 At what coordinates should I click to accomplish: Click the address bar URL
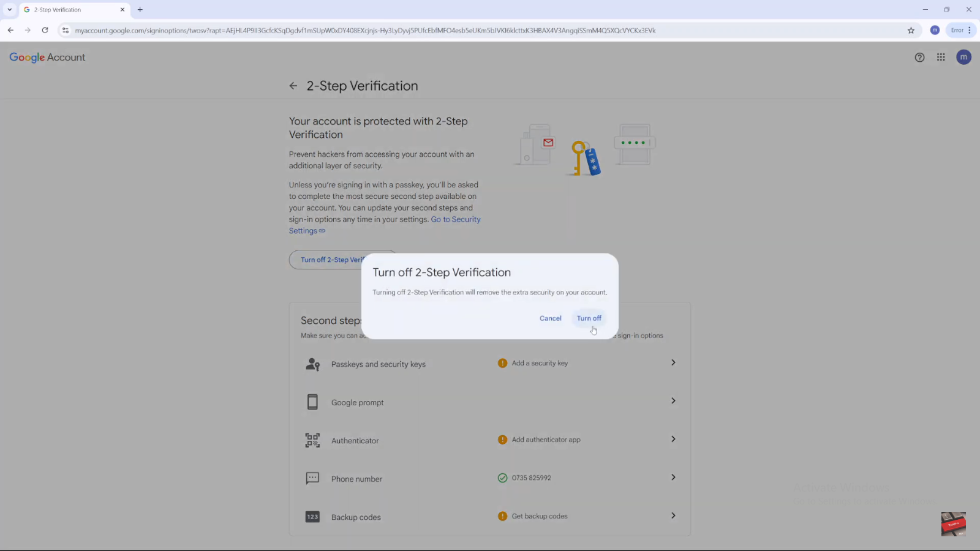[x=365, y=30]
